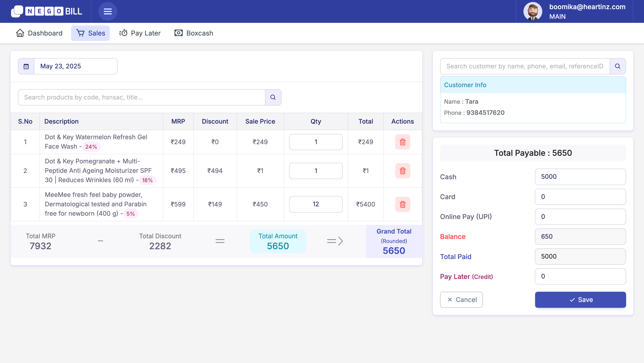Viewport: 644px width, 363px height.
Task: Open the Boxcash tab
Action: pos(194,33)
